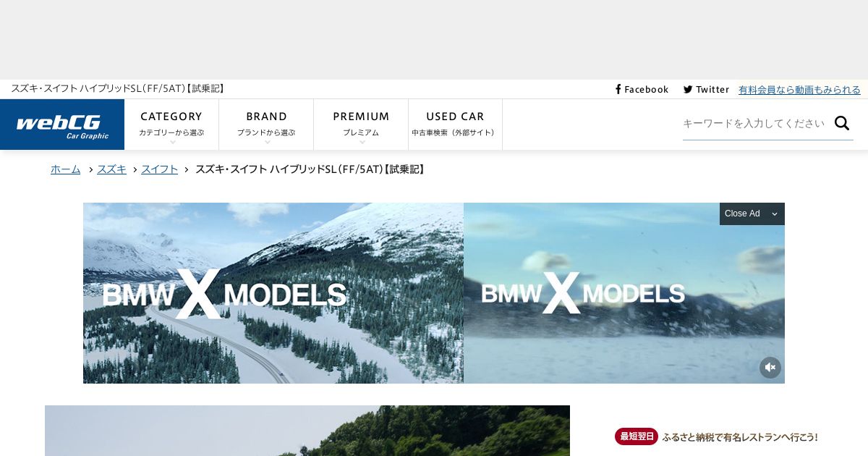Open the Facebook share link

[x=642, y=90]
